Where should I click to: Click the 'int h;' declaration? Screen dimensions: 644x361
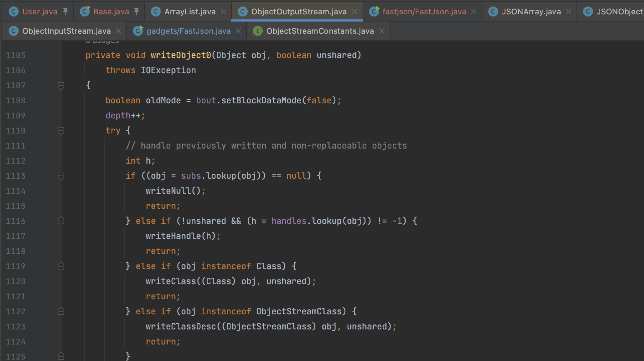click(140, 161)
